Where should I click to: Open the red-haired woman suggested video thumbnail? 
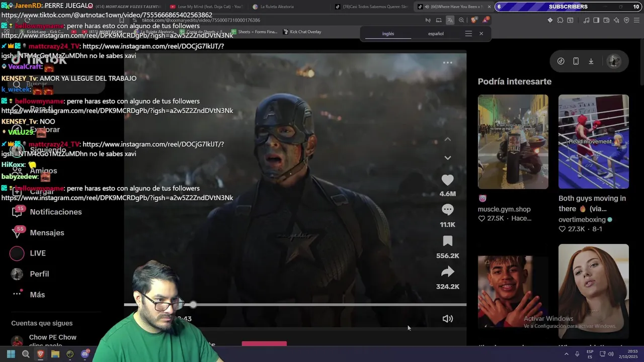593,291
